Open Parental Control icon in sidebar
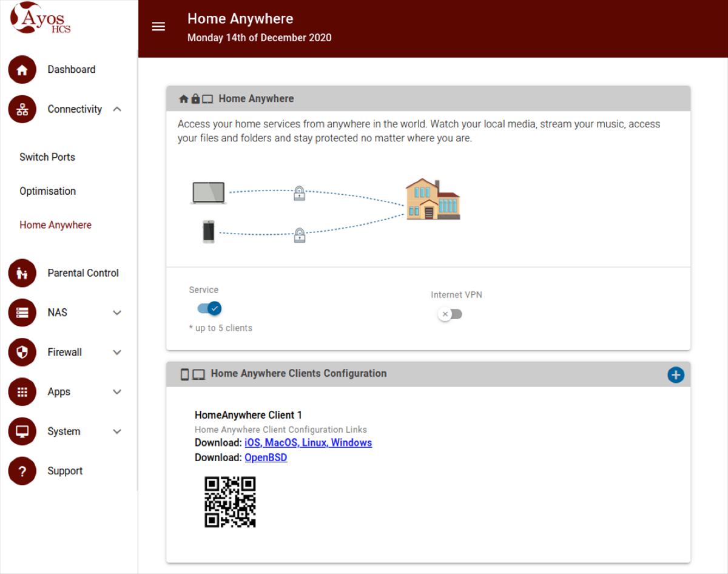This screenshot has width=728, height=574. [x=22, y=273]
